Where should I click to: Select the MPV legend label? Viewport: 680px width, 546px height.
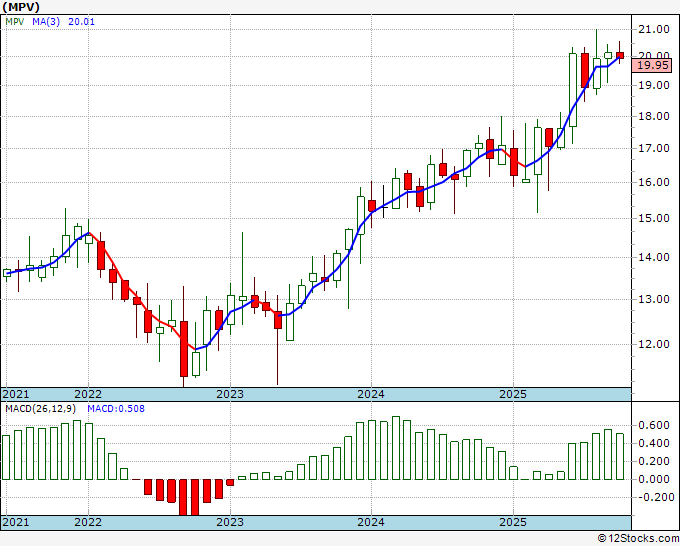click(x=15, y=21)
